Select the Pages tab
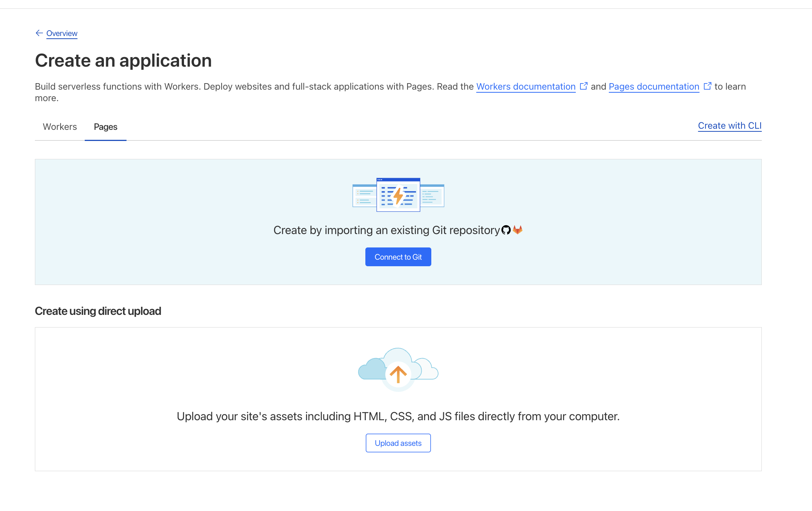Image resolution: width=812 pixels, height=511 pixels. coord(105,127)
